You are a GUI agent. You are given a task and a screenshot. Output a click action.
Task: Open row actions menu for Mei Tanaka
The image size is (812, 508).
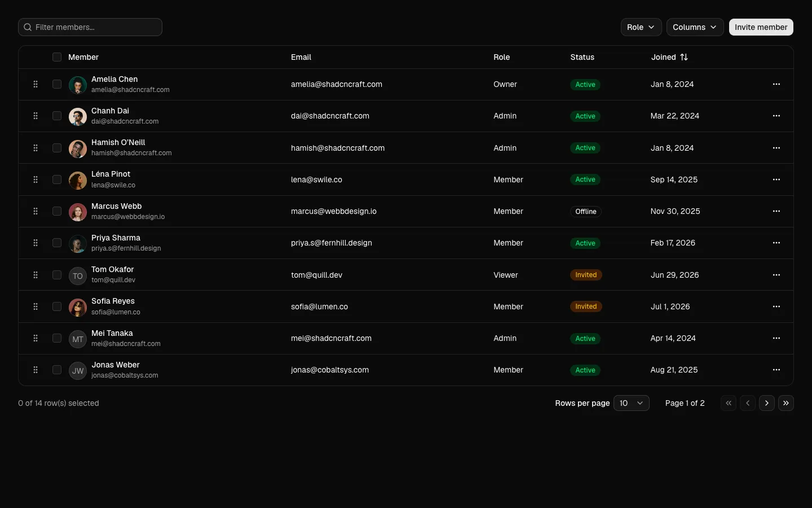tap(776, 338)
